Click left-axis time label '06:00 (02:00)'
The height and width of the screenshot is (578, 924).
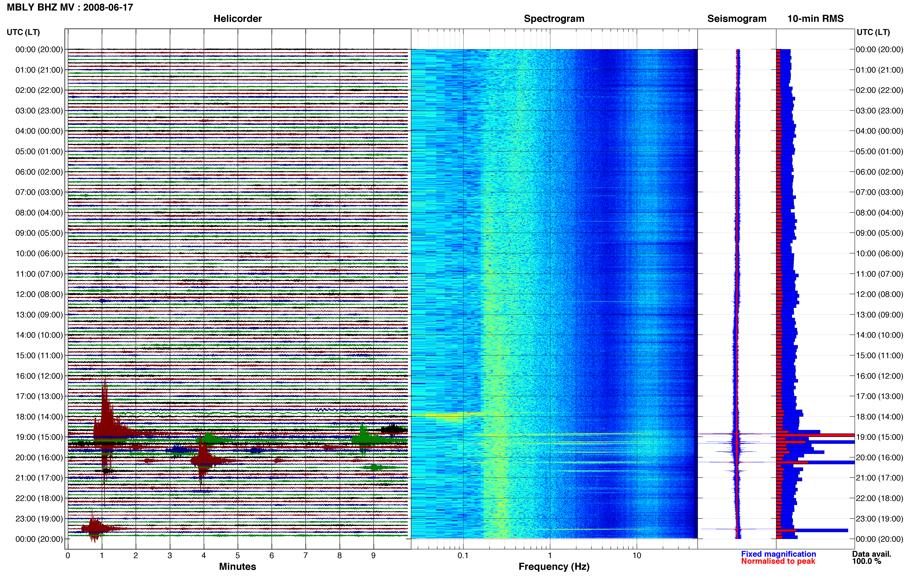39,172
